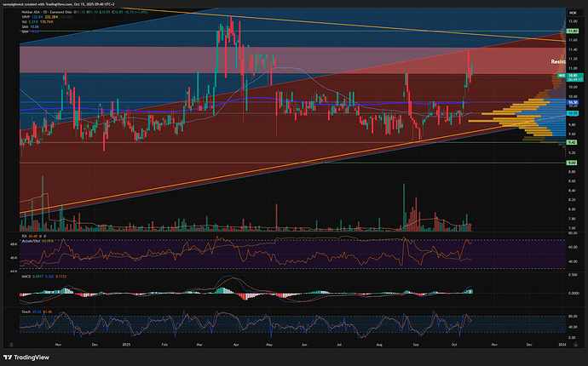Screen dimensions: 588x366
Task: Click the Stoch indicator label
Action: (x=25, y=310)
